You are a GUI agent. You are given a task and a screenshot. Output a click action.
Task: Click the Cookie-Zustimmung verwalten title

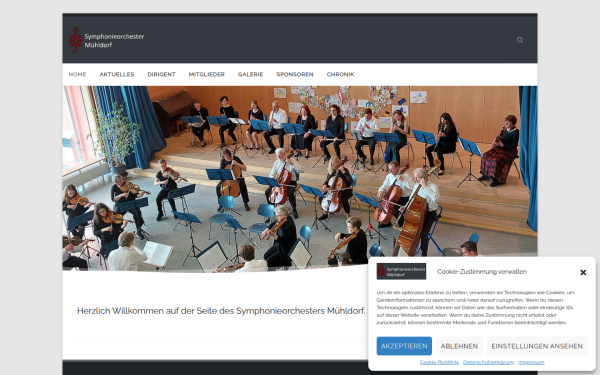(482, 272)
